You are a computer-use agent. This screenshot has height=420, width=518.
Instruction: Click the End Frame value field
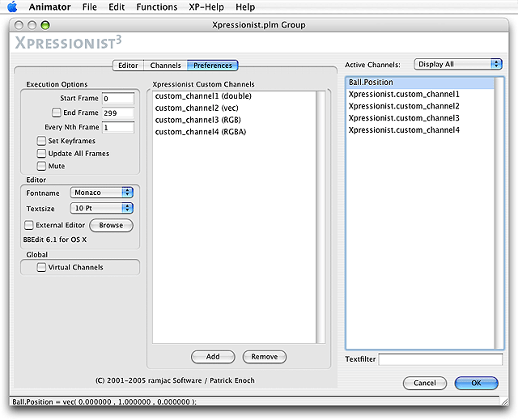tap(118, 113)
